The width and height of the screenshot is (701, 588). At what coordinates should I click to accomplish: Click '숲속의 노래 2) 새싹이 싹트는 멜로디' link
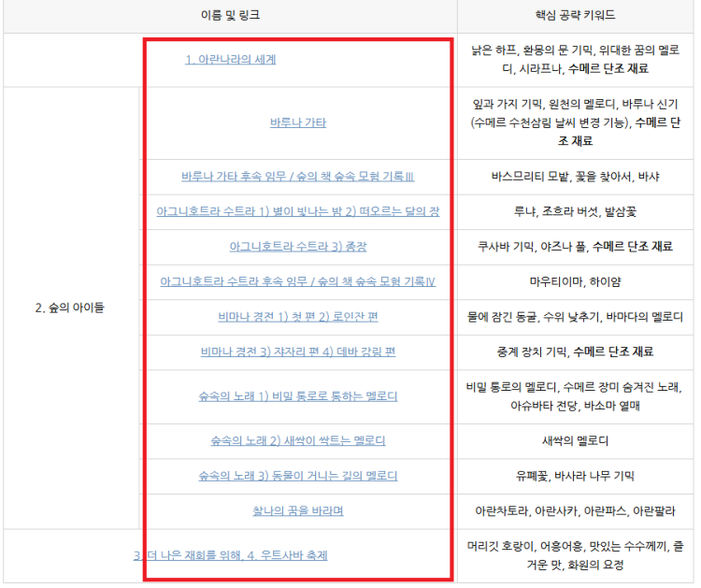click(x=297, y=440)
